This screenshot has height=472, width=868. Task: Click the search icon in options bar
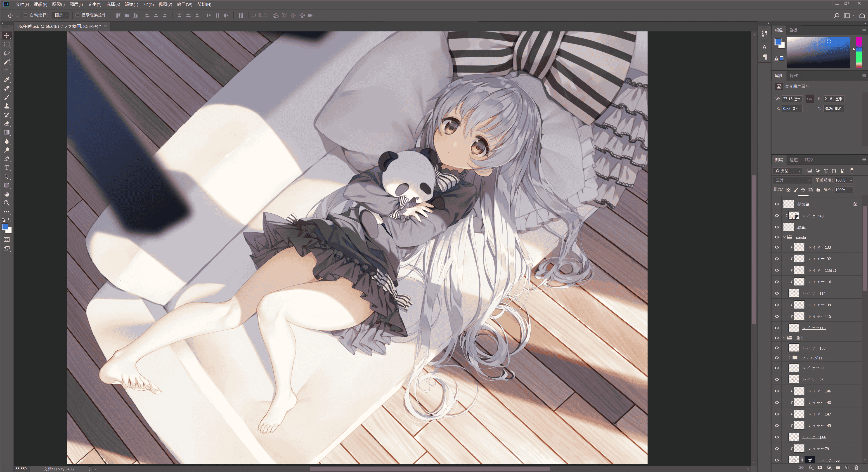837,16
